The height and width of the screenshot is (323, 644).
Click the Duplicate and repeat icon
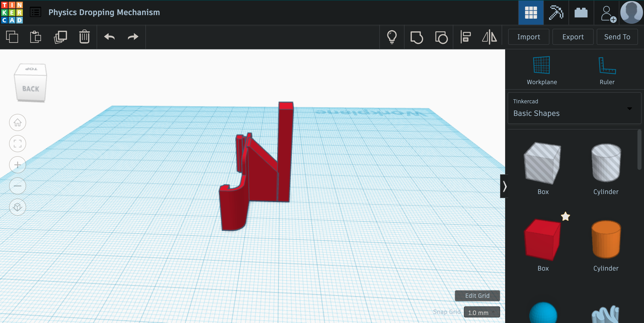click(60, 37)
